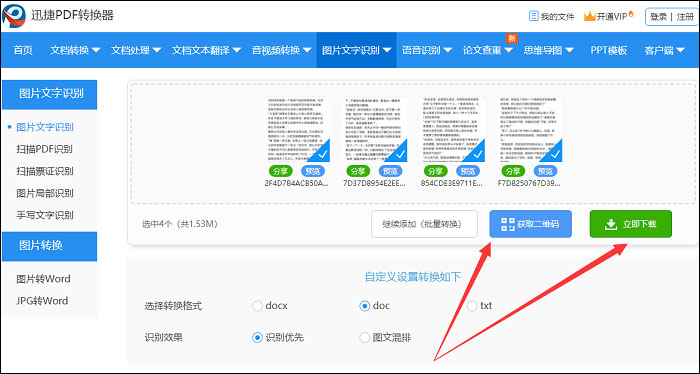Click the 获取二维码 button
The image size is (700, 374).
(530, 224)
